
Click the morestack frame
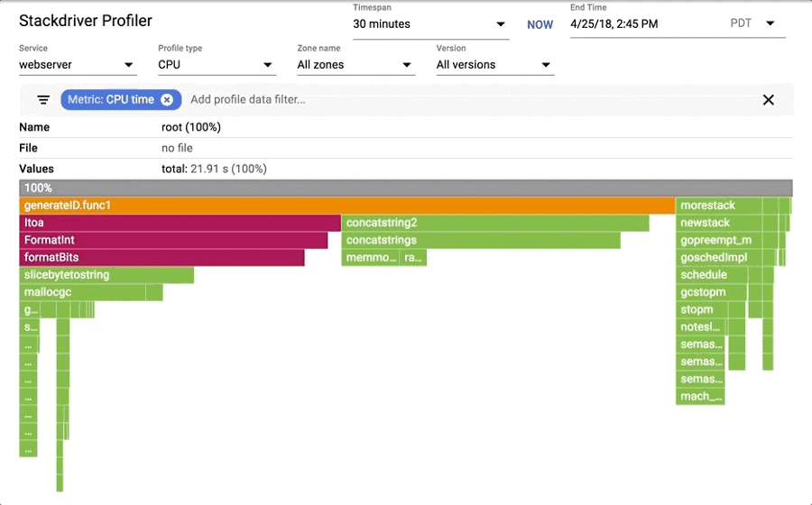(718, 206)
